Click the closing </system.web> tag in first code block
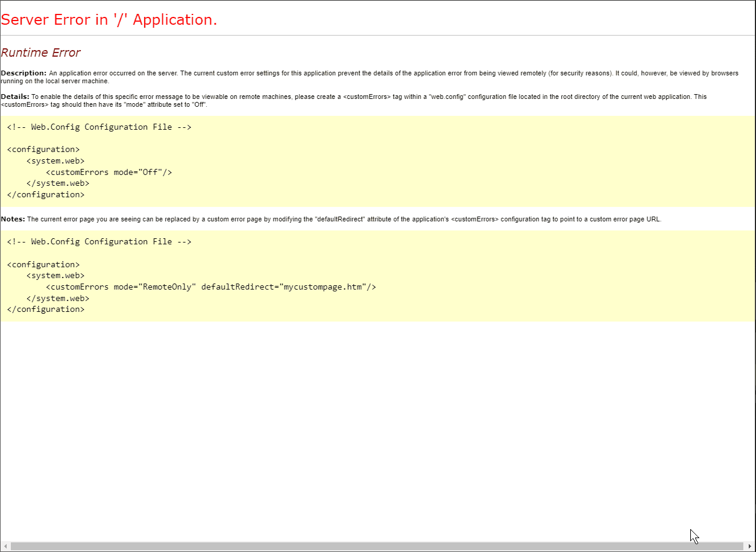The image size is (756, 552). click(58, 183)
